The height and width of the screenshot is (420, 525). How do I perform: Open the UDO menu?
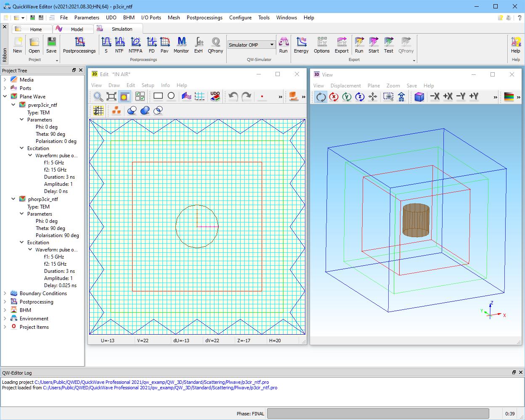(x=111, y=18)
